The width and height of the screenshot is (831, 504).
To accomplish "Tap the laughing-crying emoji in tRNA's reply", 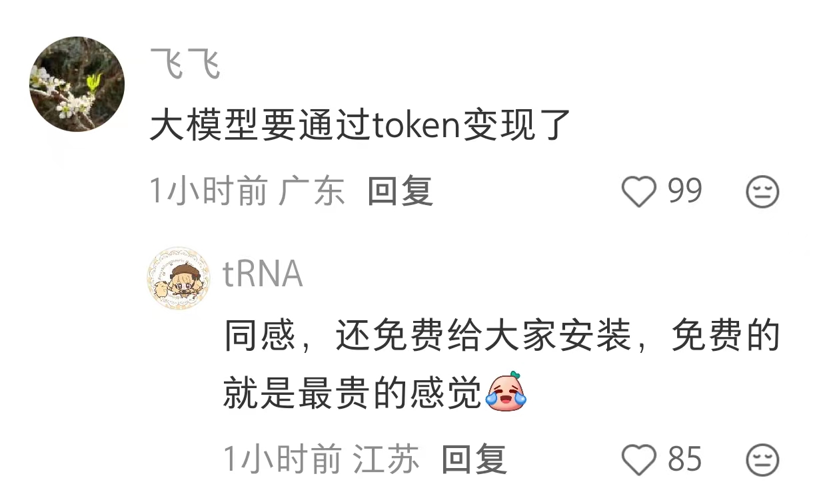I will [506, 393].
